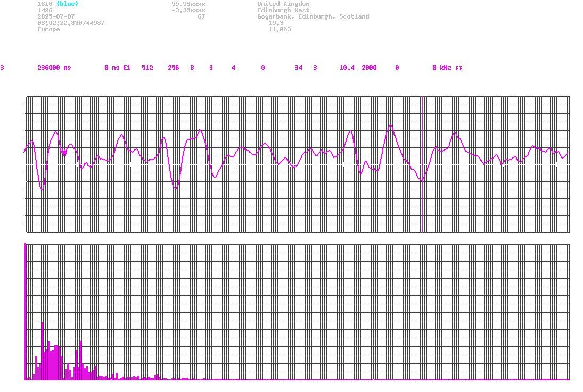Image resolution: width=583 pixels, height=392 pixels.
Task: Click the '0 kHz ;;' frequency label
Action: point(447,68)
